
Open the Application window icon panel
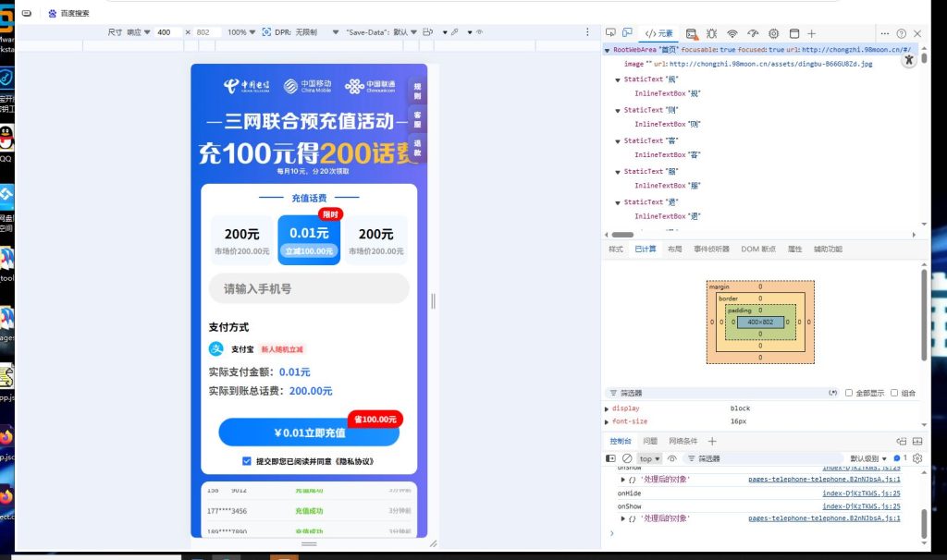pyautogui.click(x=794, y=34)
